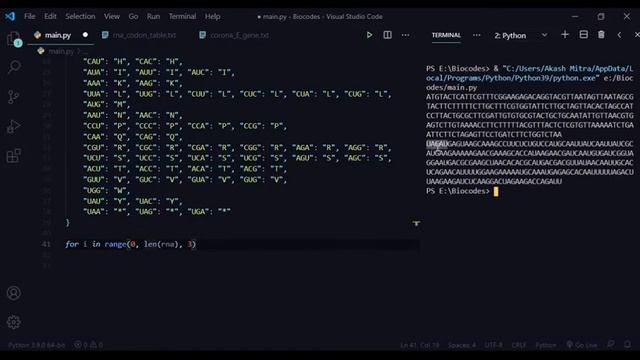Open the Selection menu
640x360 pixels.
[x=80, y=16]
